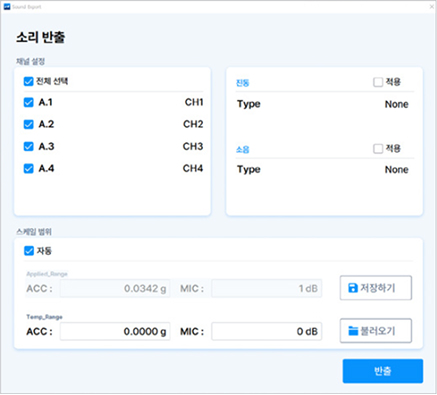The width and height of the screenshot is (437, 395).
Task: Click the Temp_Range ACC input field
Action: [115, 331]
